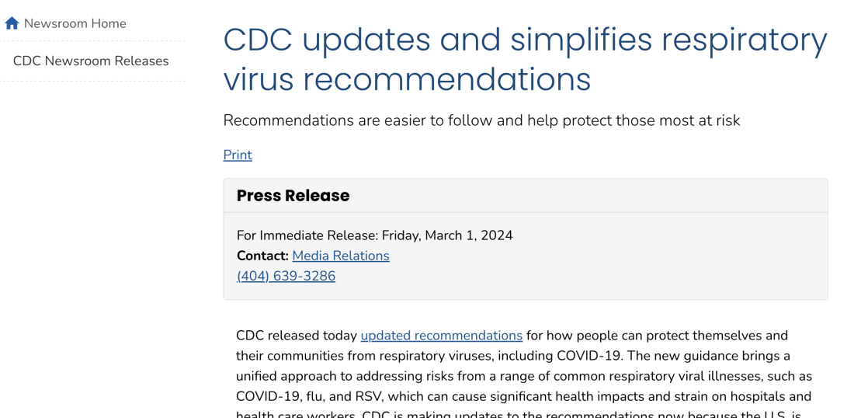Screen dimensions: 868x418
Task: Open the Newsroom Home sidebar link
Action: pos(75,23)
